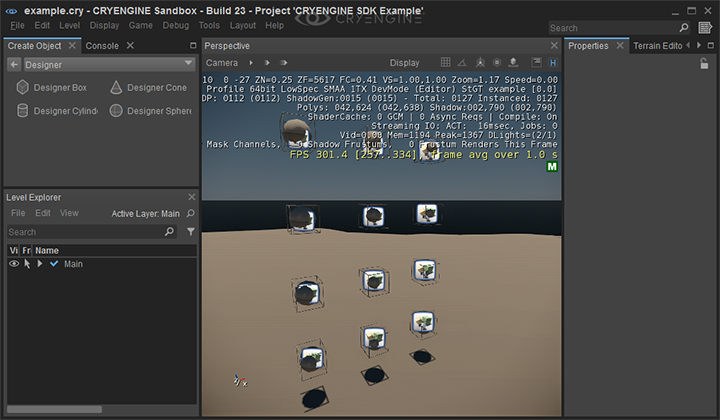The height and width of the screenshot is (420, 720).
Task: Go back from Designer category arrow
Action: (14, 65)
